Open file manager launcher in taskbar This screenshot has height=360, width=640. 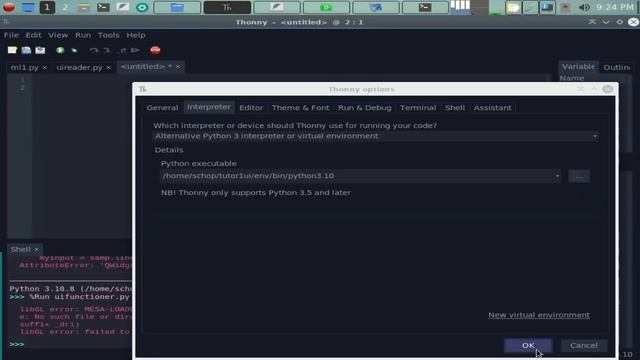click(84, 7)
